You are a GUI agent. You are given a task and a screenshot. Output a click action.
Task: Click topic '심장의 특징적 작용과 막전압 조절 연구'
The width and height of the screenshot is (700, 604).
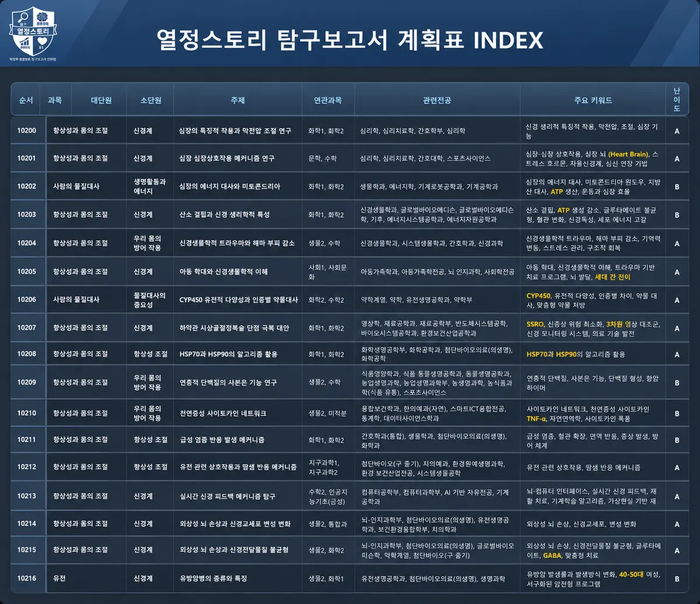click(235, 131)
